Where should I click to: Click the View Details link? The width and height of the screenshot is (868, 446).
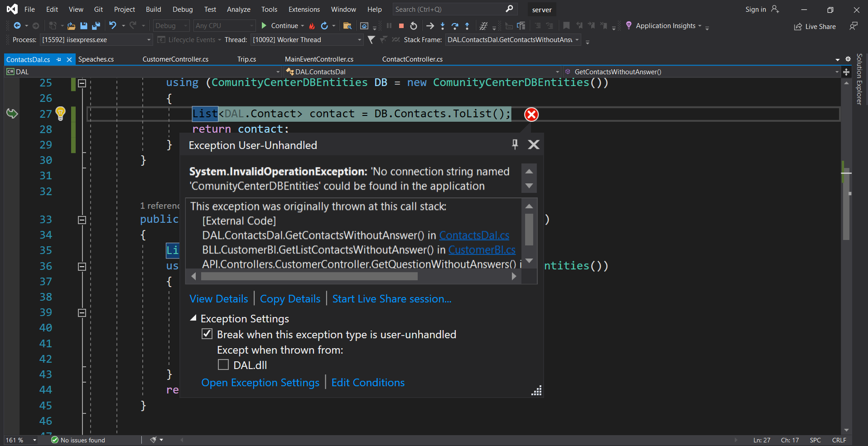click(219, 299)
